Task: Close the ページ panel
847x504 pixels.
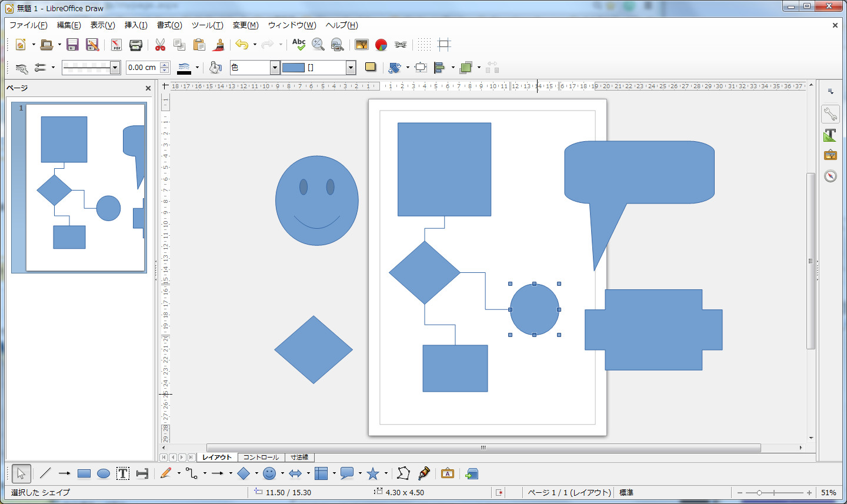Action: [x=148, y=88]
